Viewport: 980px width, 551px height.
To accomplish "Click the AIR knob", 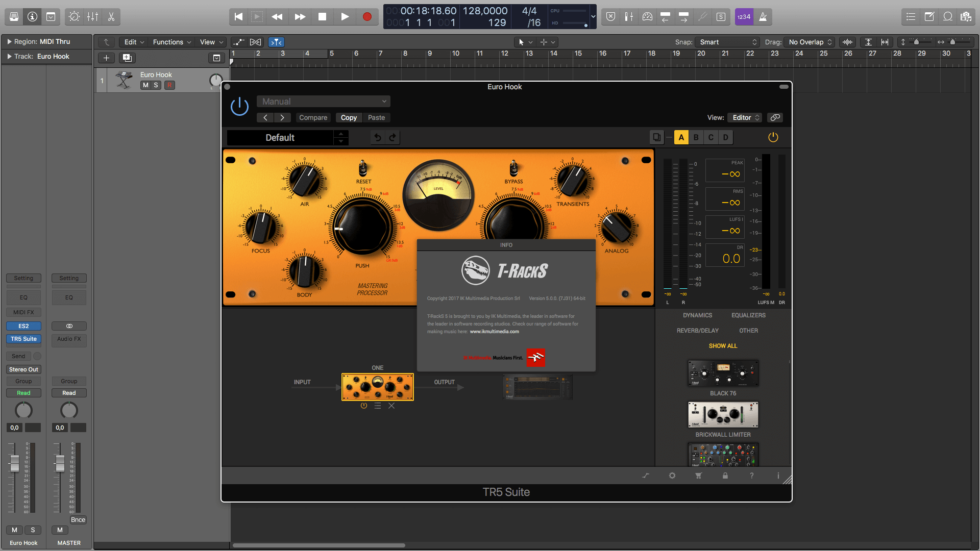I will click(304, 180).
